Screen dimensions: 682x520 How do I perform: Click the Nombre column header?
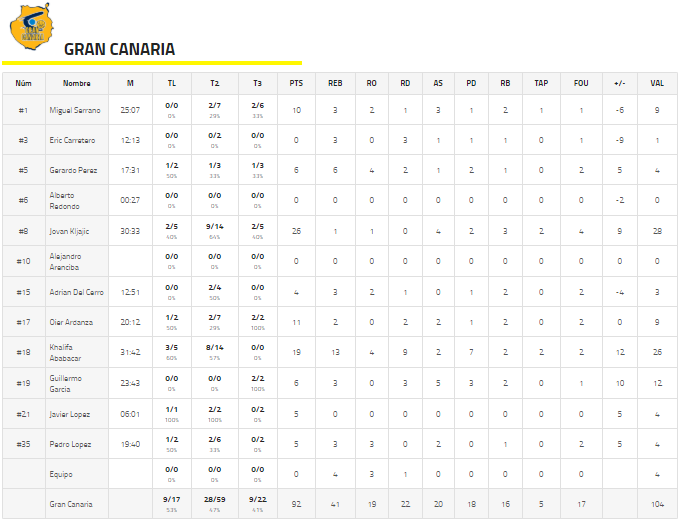[76, 83]
